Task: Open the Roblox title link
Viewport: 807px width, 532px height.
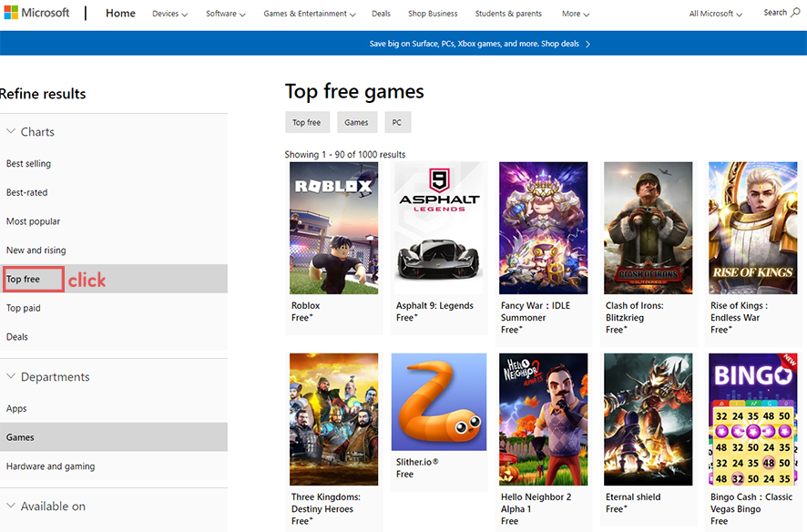Action: 306,305
